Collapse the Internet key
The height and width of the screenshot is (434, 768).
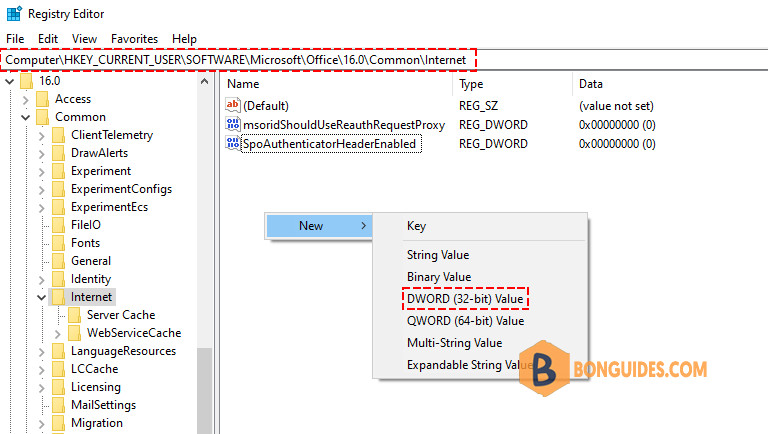[42, 297]
